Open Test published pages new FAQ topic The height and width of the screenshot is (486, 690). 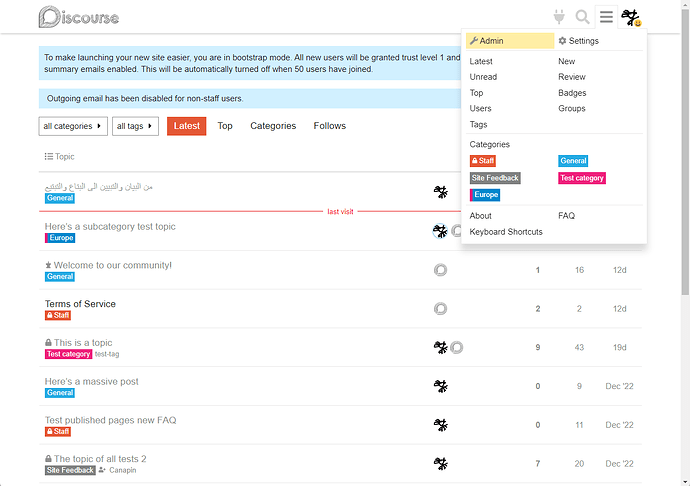(110, 420)
